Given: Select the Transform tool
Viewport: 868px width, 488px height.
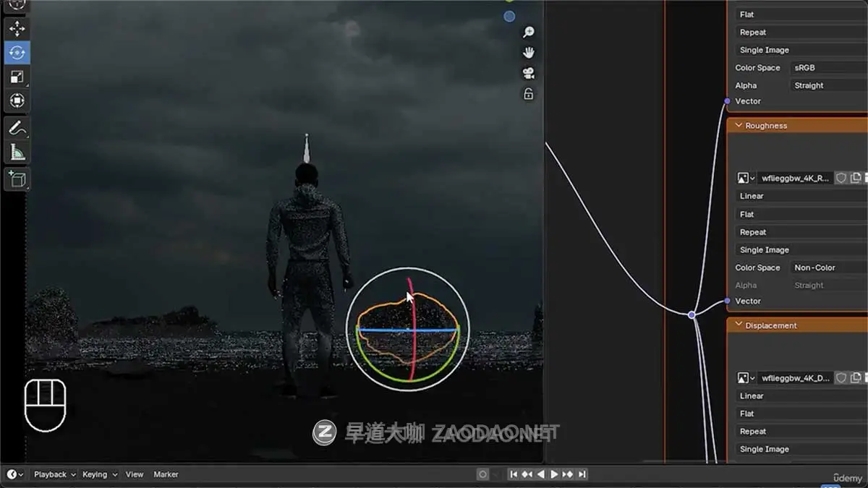Looking at the screenshot, I should click(16, 101).
